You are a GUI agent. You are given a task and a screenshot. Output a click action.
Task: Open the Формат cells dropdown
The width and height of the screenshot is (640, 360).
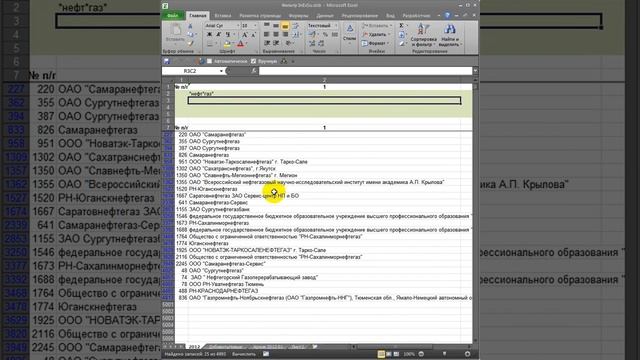pyautogui.click(x=376, y=43)
